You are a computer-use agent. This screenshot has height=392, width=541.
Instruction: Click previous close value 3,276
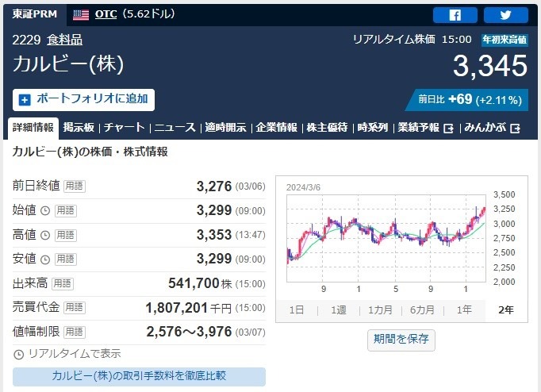point(214,186)
